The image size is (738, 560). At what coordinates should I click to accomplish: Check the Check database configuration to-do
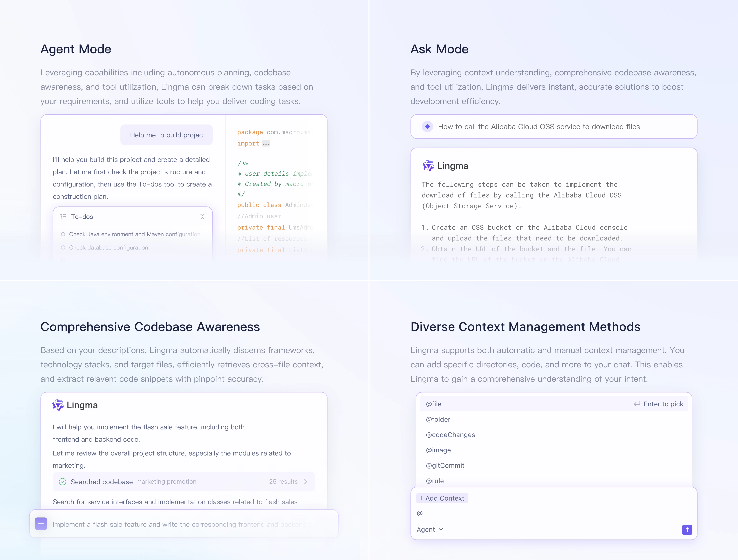[63, 247]
